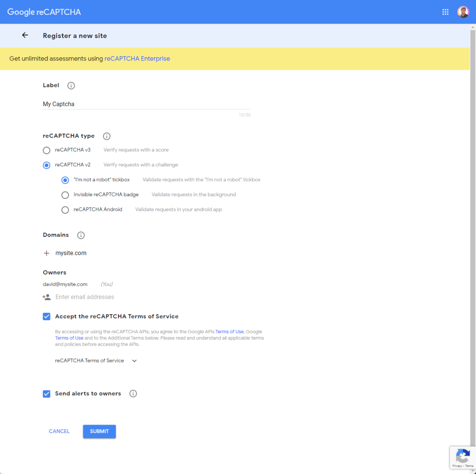Click the SUBMIT button
This screenshot has height=474, width=476.
tap(99, 431)
